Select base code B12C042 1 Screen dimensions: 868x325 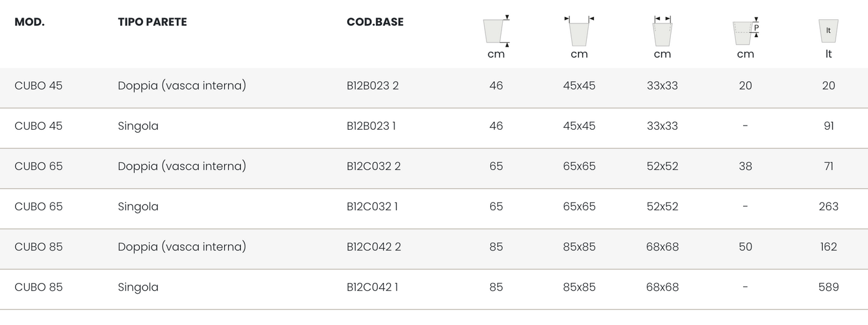(x=372, y=287)
